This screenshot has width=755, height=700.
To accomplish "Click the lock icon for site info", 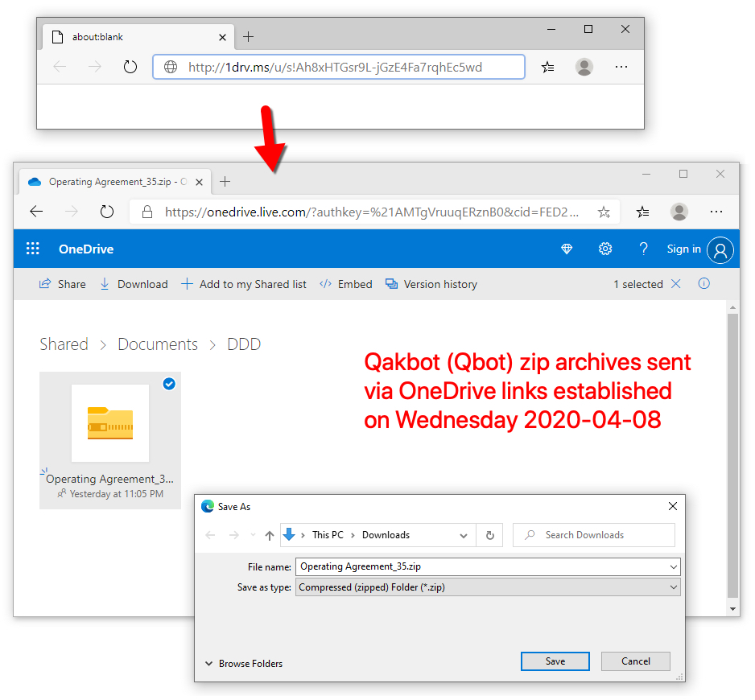I will pyautogui.click(x=147, y=212).
